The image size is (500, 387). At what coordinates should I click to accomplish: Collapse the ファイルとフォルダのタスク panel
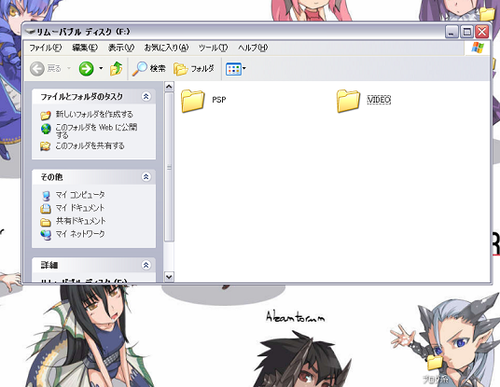tap(146, 96)
